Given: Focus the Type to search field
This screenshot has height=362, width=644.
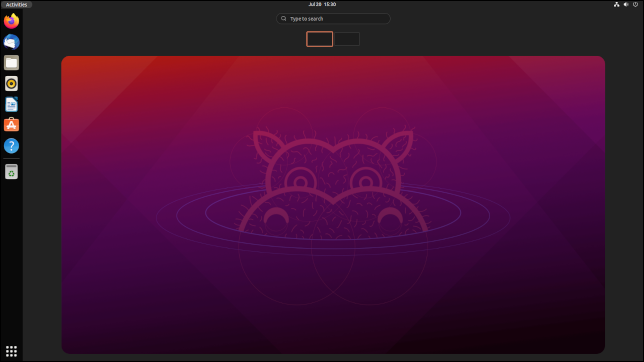Looking at the screenshot, I should point(333,18).
